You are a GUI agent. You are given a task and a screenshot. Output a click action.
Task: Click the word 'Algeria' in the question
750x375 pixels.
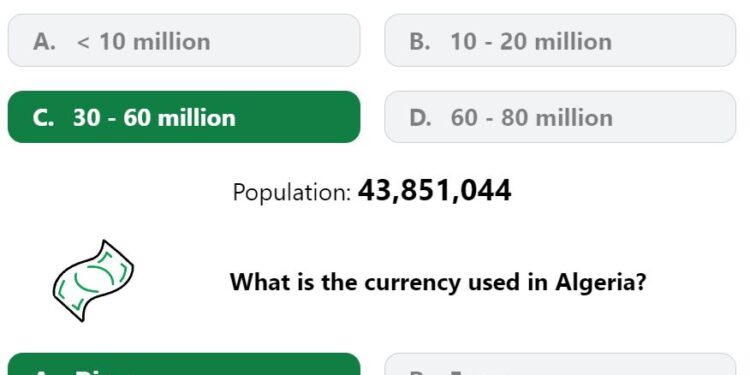point(600,283)
